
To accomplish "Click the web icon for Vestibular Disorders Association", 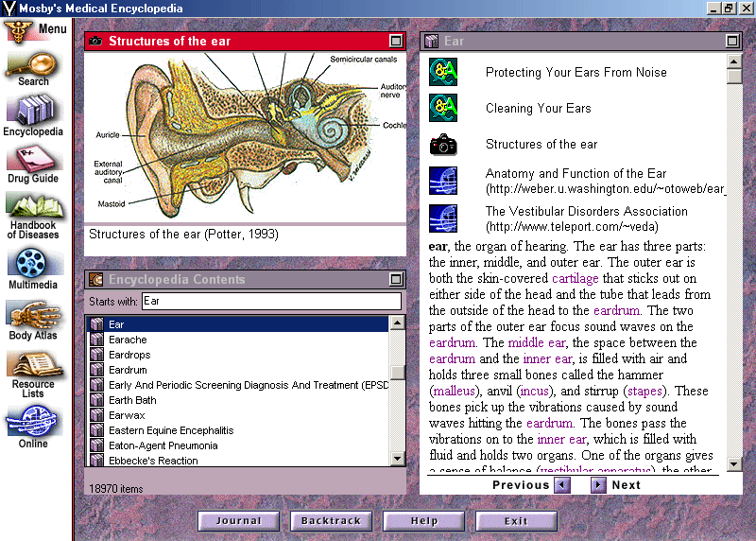I will point(443,218).
